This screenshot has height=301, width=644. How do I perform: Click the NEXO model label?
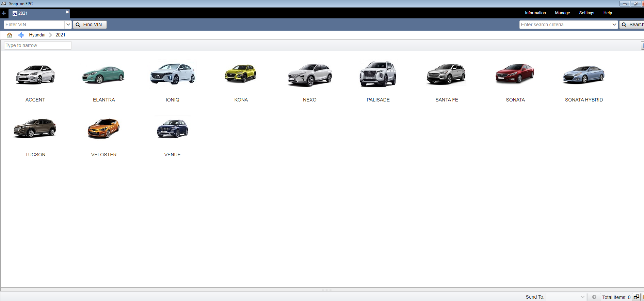pyautogui.click(x=310, y=100)
